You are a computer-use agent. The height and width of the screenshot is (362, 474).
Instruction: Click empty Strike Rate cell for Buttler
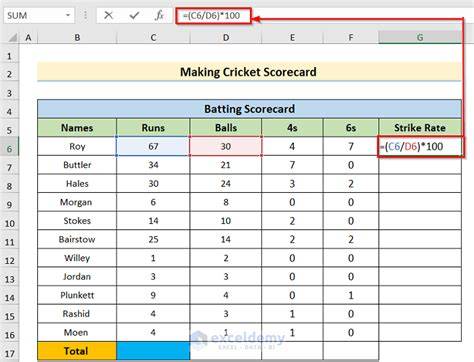(420, 165)
